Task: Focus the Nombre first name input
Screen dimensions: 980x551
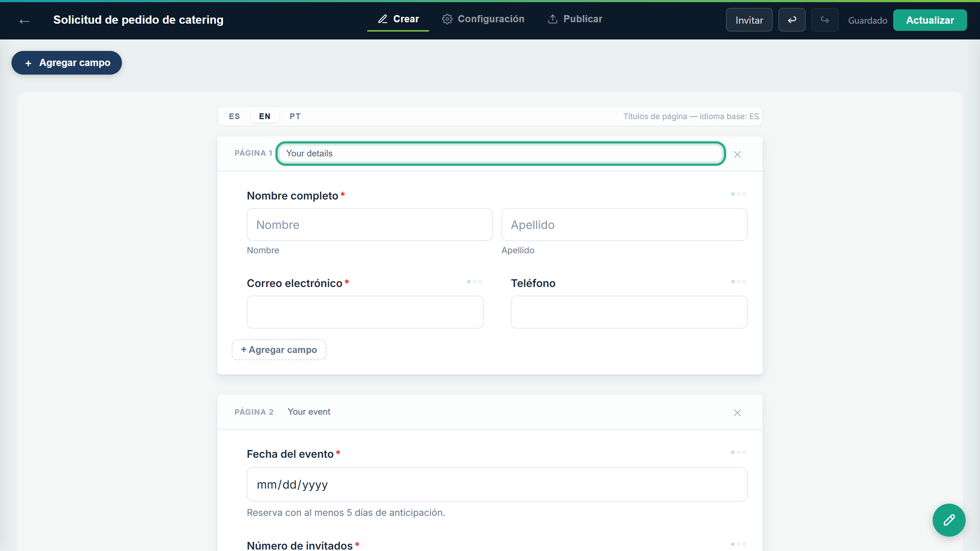Action: 369,225
